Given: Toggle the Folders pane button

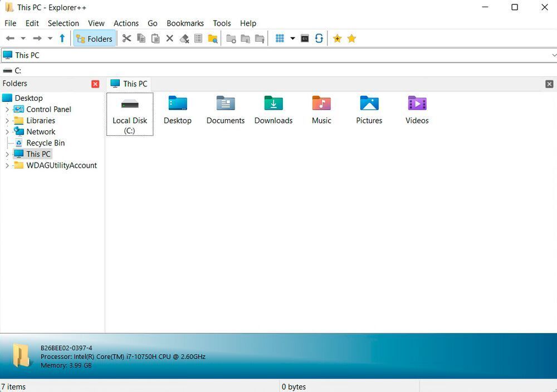Looking at the screenshot, I should pyautogui.click(x=95, y=39).
